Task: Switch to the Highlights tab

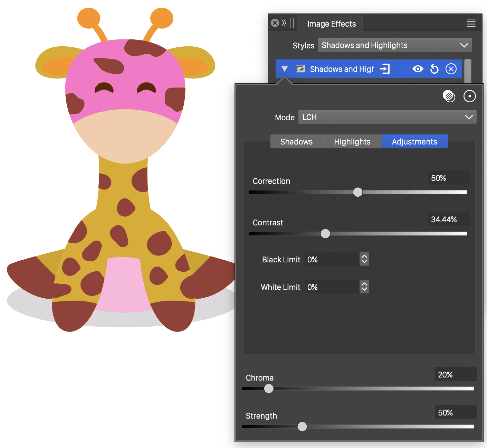Action: tap(352, 142)
